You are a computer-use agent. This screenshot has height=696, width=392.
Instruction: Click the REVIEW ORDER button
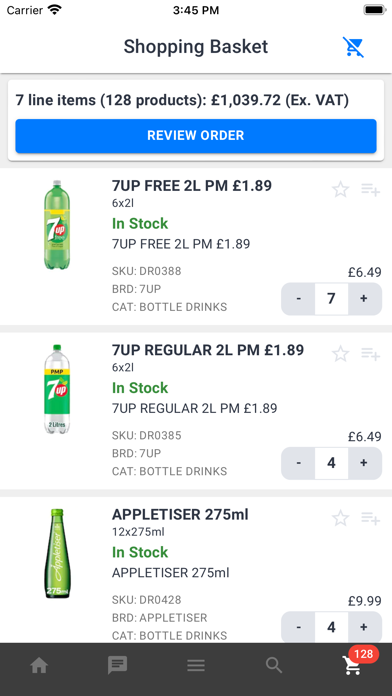(196, 135)
